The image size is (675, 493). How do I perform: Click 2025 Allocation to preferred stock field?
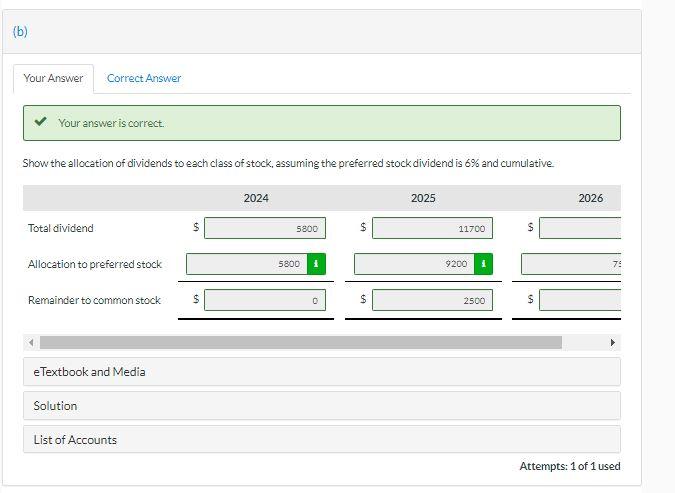click(414, 264)
